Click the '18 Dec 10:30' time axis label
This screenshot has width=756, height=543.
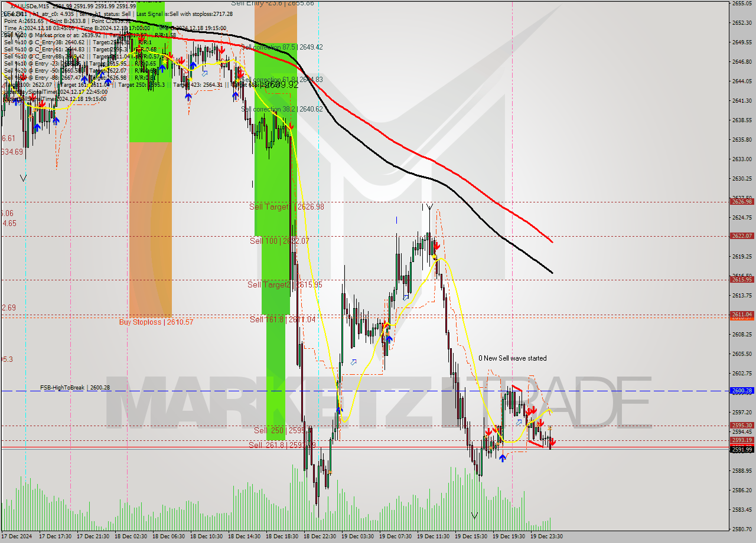pyautogui.click(x=207, y=537)
